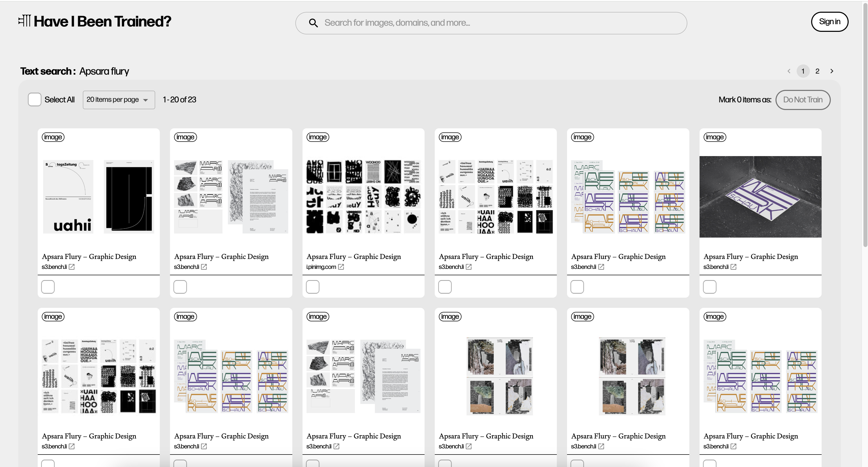Tick the checkbox on the uahii poster card

coord(48,287)
